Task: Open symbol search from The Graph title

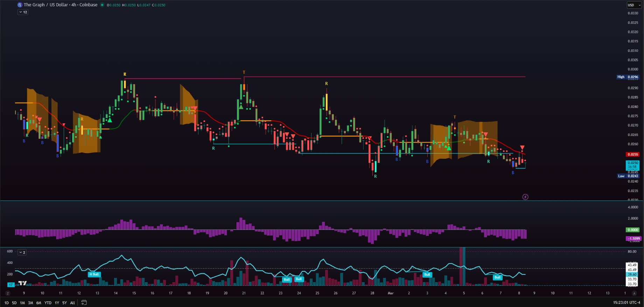Action: 61,5
